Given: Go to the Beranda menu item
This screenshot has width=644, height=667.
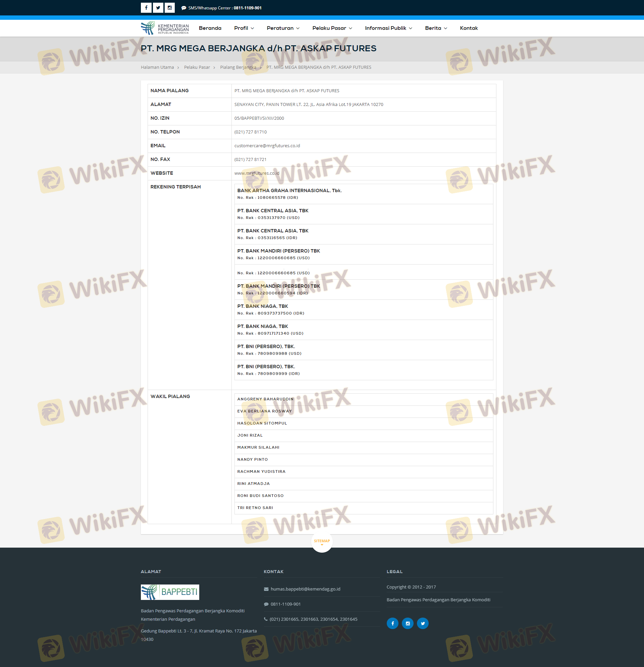Looking at the screenshot, I should point(210,28).
